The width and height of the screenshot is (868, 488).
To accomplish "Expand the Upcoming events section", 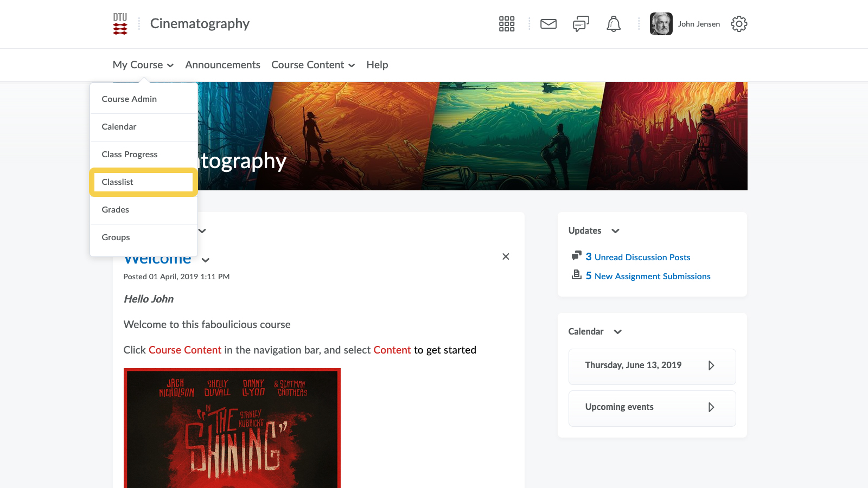I will pos(711,407).
